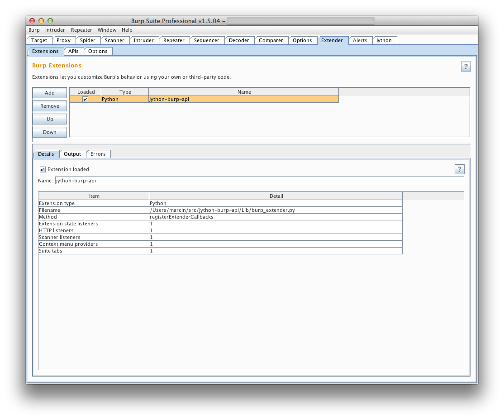Viewport: 504px width, 420px height.
Task: Switch to the Repeater tool tab
Action: tap(174, 40)
